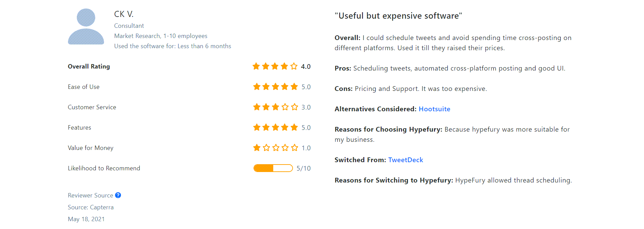Click the Reviewer Source label

coord(90,195)
